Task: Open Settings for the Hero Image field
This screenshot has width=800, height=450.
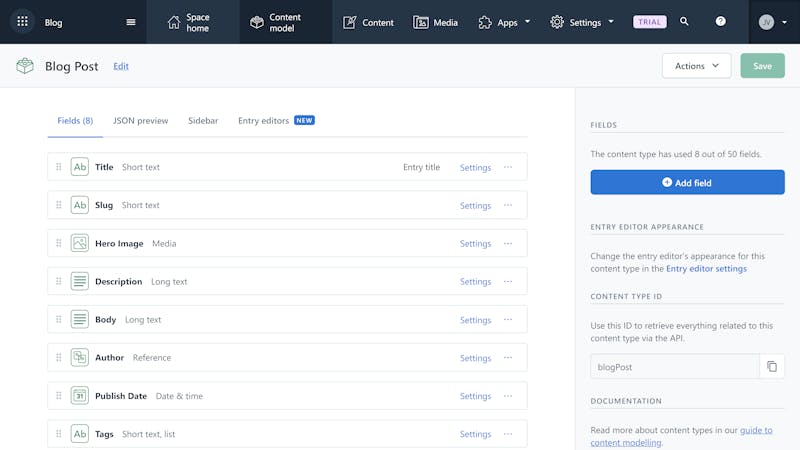Action: (x=475, y=244)
